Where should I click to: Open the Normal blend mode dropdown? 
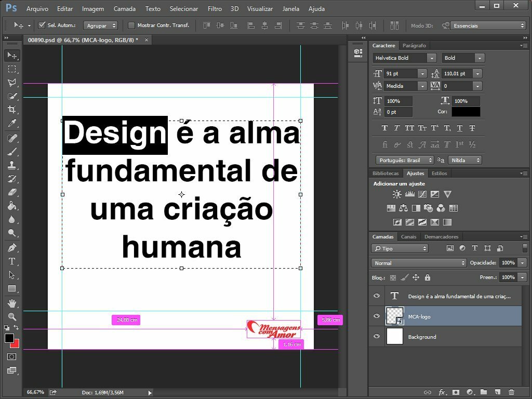pos(418,263)
